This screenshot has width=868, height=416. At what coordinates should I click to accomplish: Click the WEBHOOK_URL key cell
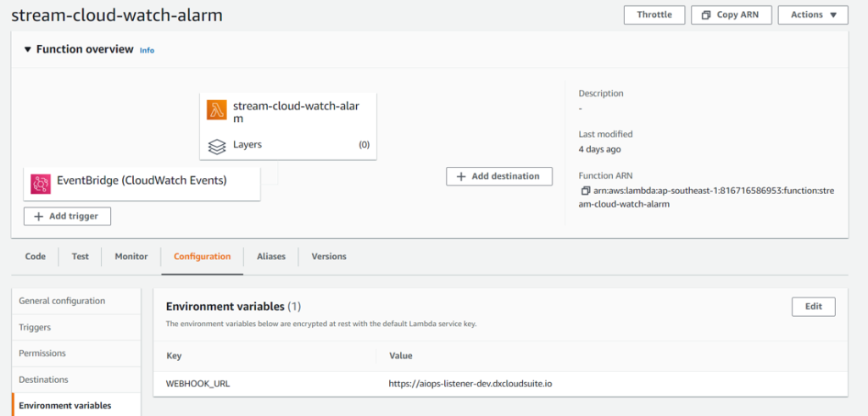click(x=198, y=383)
